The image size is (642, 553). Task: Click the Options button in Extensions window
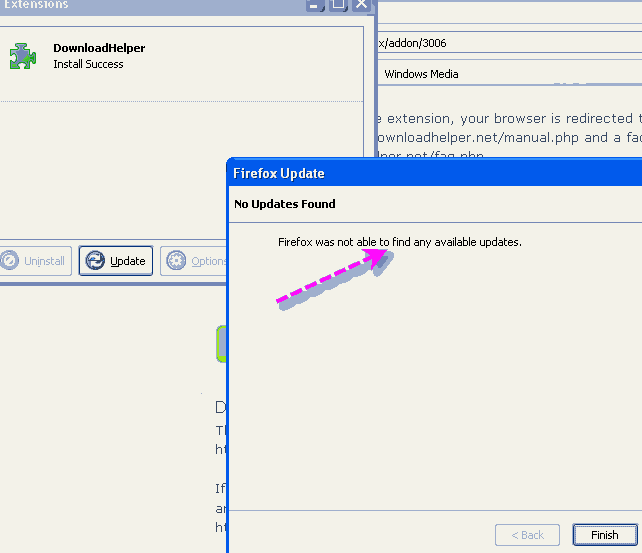[x=194, y=261]
